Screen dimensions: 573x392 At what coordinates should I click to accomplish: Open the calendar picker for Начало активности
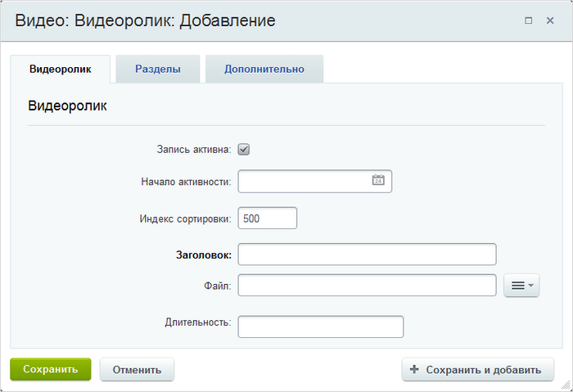(378, 180)
